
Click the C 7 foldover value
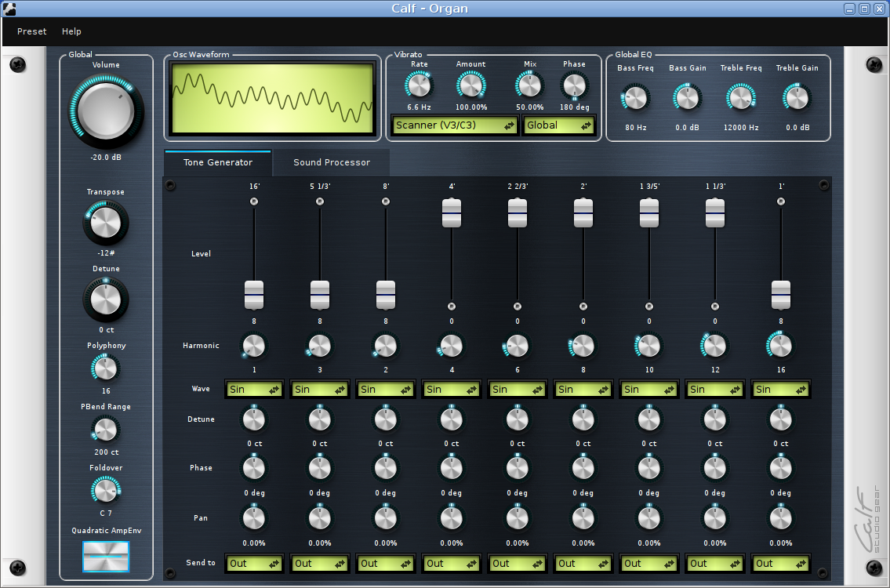pos(106,513)
